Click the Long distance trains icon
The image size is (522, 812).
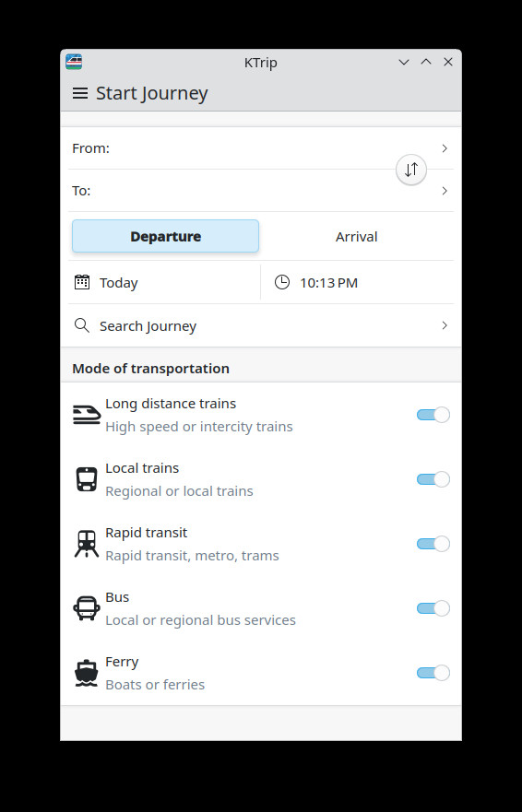[x=87, y=415]
